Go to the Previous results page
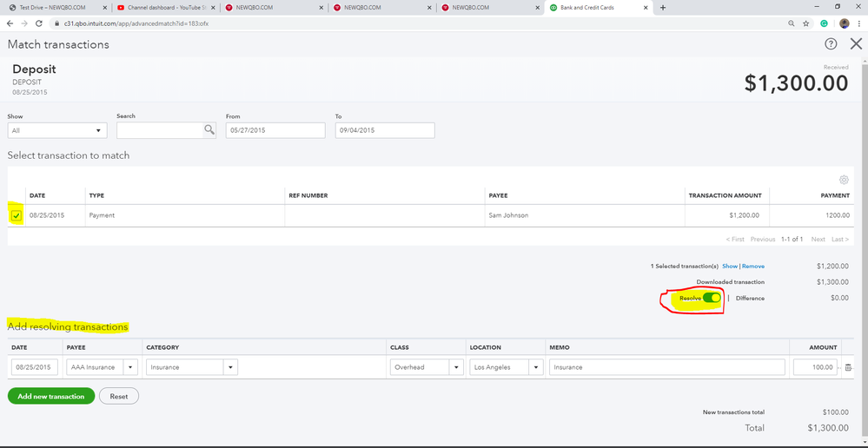 [762, 240]
